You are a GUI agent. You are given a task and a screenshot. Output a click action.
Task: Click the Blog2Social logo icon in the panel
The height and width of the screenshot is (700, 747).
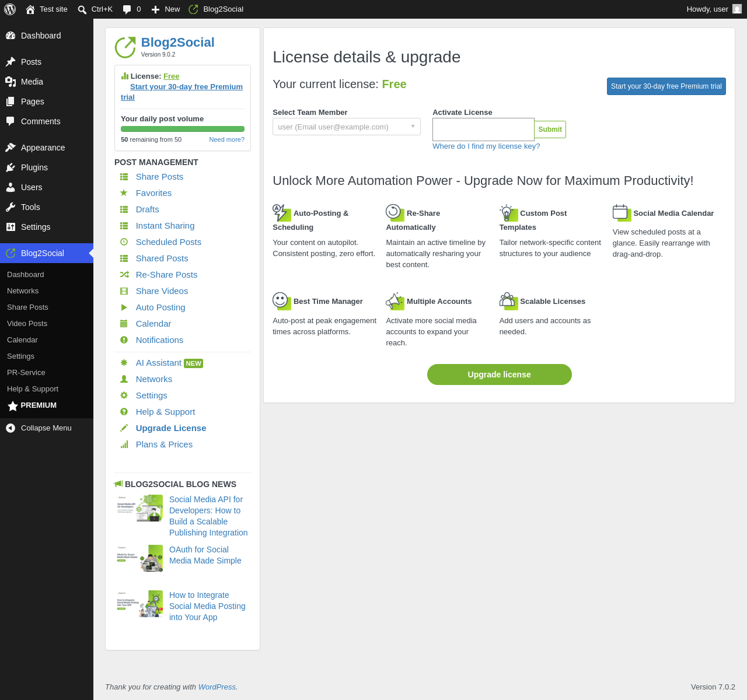click(125, 47)
